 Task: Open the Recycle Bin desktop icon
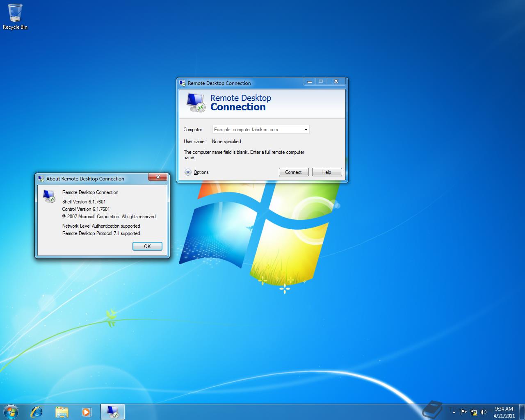click(15, 16)
